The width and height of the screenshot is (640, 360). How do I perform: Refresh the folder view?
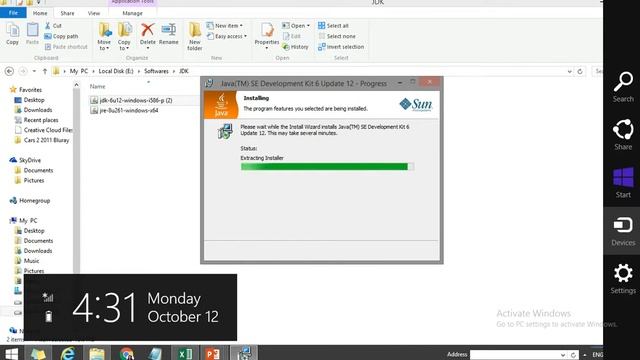pos(580,71)
